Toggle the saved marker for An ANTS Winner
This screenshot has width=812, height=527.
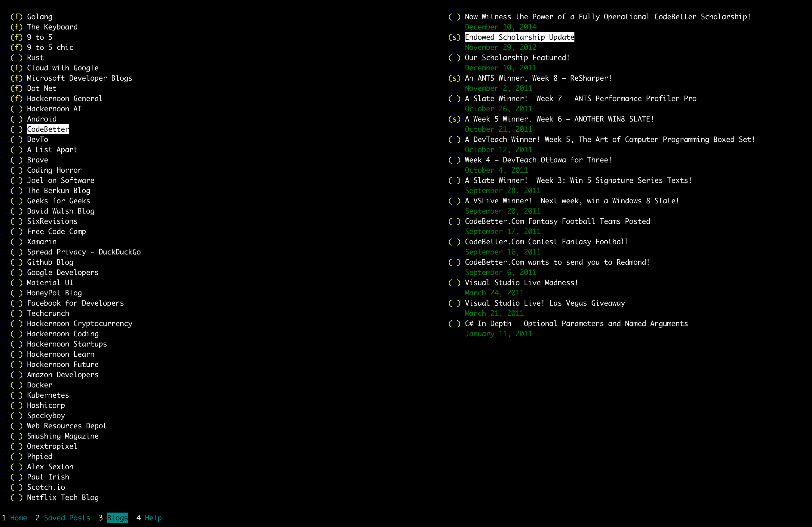tap(454, 78)
